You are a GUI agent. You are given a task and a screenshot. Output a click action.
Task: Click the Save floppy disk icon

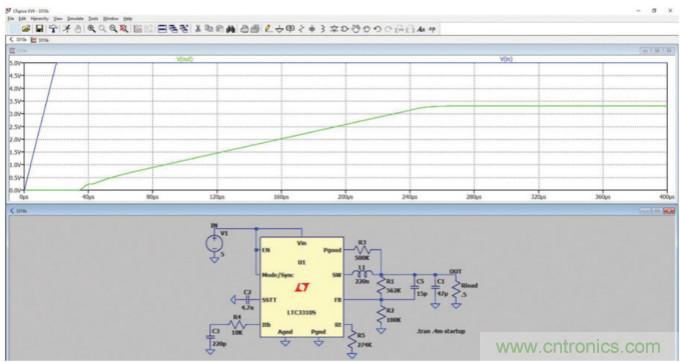pyautogui.click(x=39, y=29)
